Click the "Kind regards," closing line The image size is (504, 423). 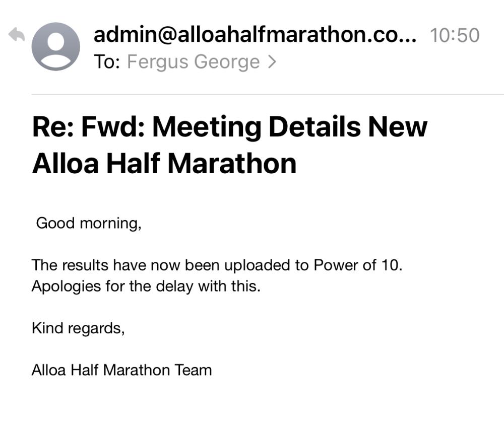click(78, 328)
